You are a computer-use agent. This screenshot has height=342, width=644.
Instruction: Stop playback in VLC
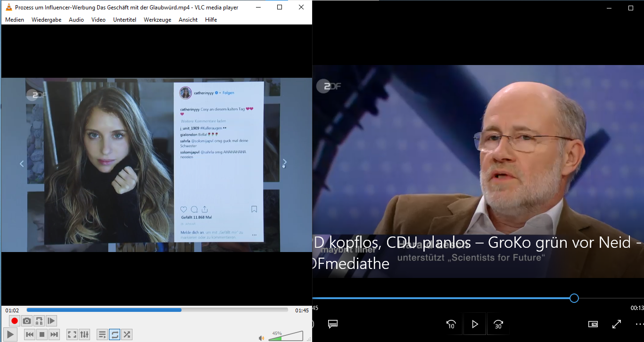42,334
